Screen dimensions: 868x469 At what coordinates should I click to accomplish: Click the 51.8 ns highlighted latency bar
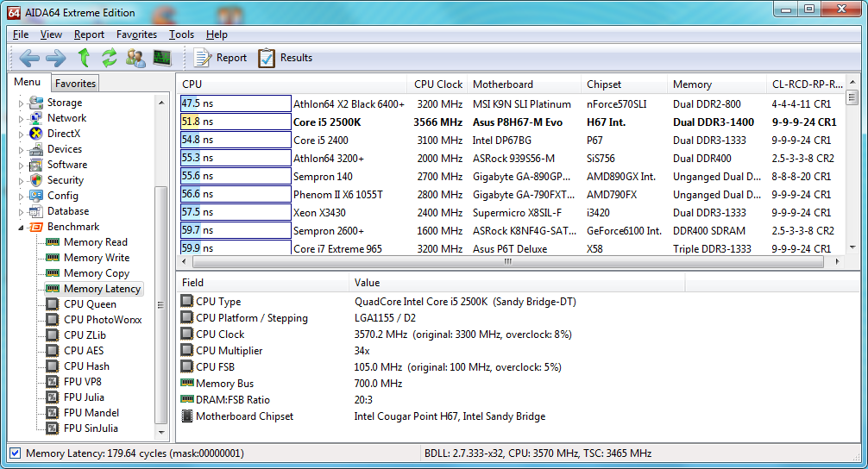coord(236,122)
